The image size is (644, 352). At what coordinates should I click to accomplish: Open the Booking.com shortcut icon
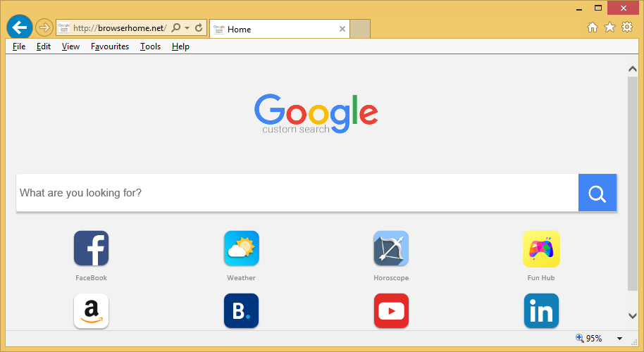[x=242, y=311]
